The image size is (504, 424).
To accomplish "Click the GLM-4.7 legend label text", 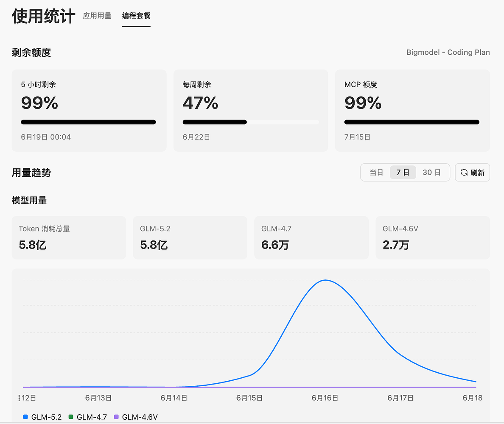I will (92, 417).
